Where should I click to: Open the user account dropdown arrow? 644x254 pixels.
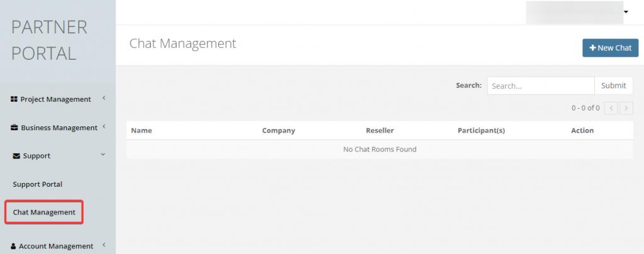626,12
